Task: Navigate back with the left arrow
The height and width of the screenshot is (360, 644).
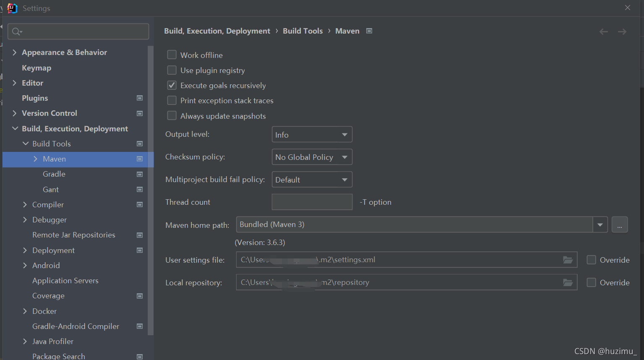Action: [x=604, y=31]
